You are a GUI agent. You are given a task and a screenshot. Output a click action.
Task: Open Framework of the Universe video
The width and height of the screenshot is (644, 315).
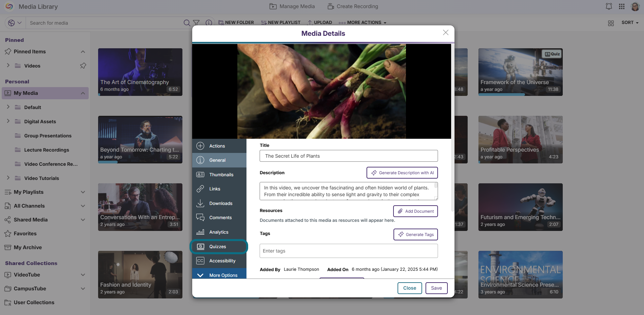[520, 72]
